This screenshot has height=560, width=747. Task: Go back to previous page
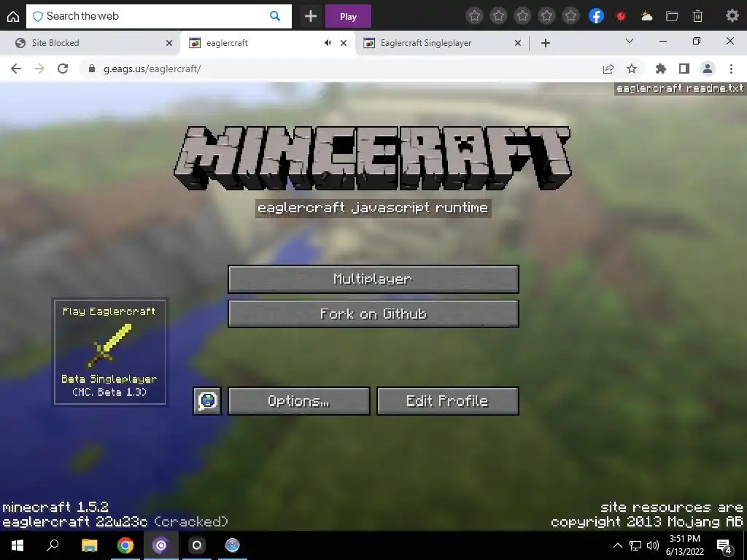[16, 69]
